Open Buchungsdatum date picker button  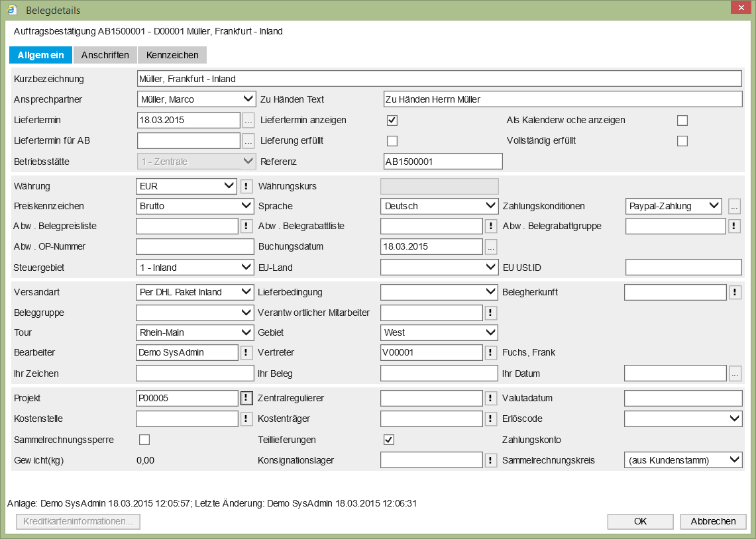coord(491,246)
